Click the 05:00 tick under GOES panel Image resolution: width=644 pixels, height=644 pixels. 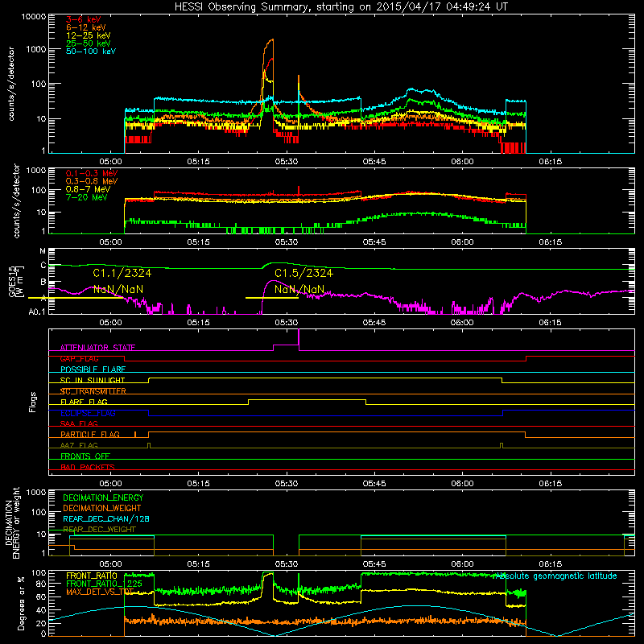click(110, 323)
